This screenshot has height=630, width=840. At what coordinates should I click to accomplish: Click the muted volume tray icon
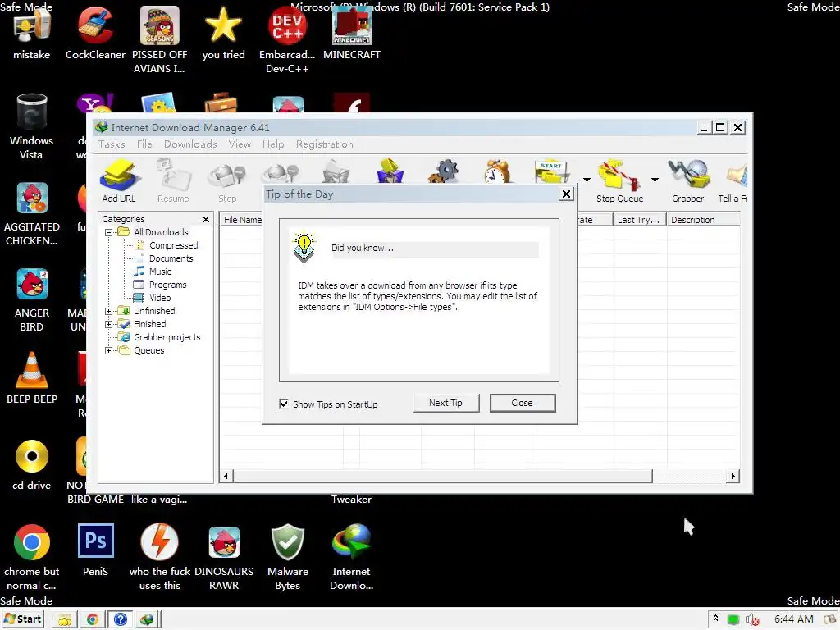752,620
